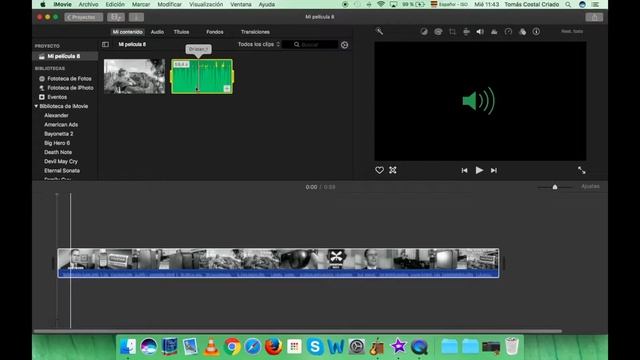Viewport: 640px width, 360px height.
Task: Open the Modificar menu
Action: [x=169, y=4]
